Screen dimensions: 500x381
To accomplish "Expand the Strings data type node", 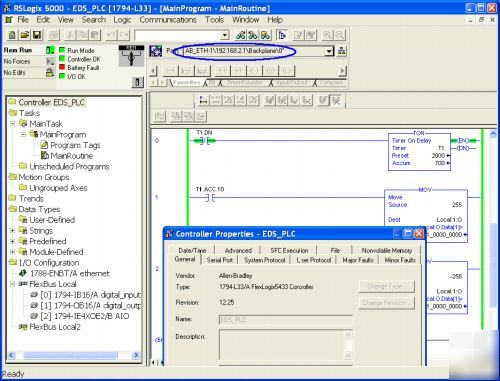I will (x=13, y=230).
